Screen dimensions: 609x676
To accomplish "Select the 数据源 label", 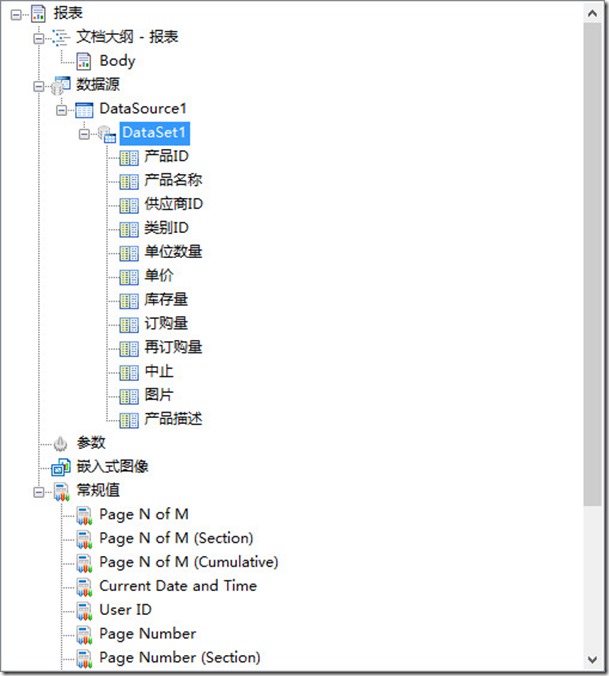I will tap(98, 84).
